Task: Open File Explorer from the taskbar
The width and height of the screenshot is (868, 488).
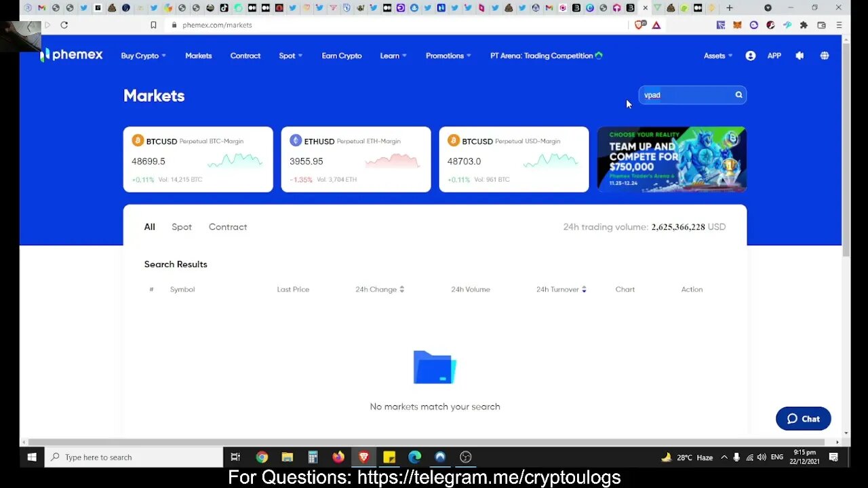Action: tap(288, 457)
